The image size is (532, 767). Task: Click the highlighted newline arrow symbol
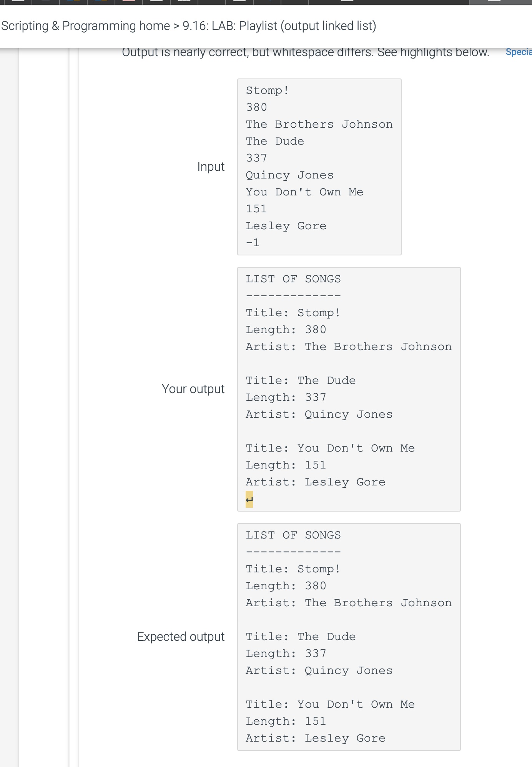(x=249, y=499)
